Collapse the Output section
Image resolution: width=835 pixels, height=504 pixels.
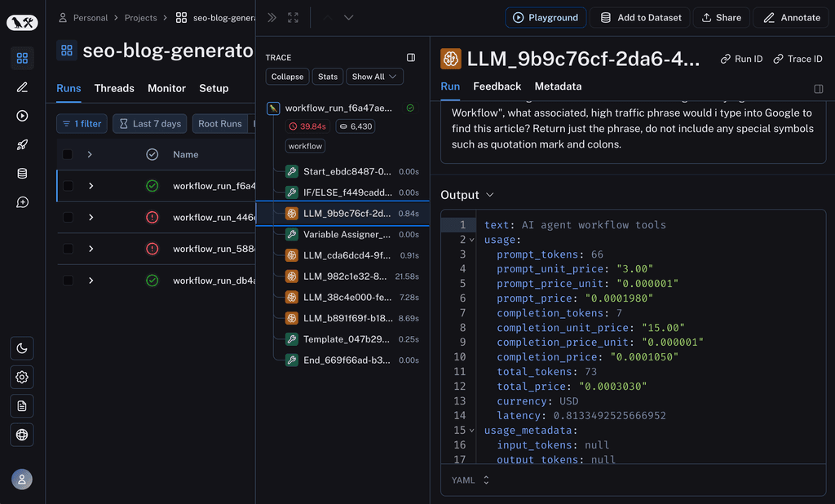point(488,195)
